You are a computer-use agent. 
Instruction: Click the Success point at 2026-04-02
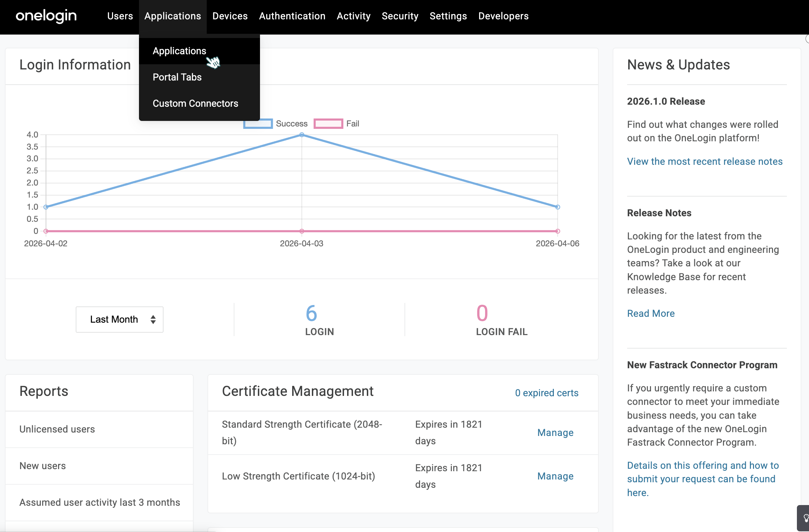click(x=46, y=207)
